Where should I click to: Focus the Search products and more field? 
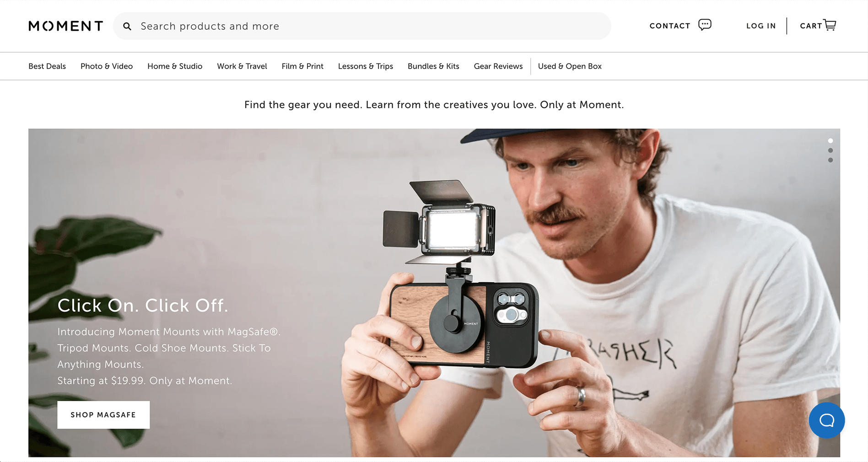pos(362,26)
